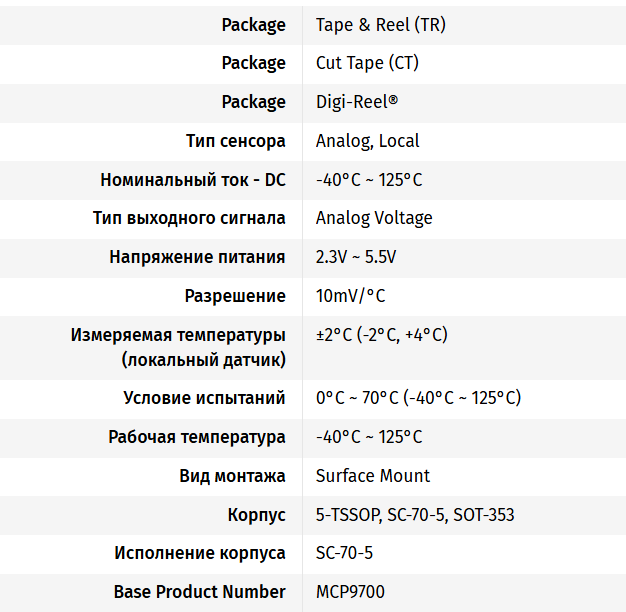Click the Tape & Reel (TR) value
Image resolution: width=626 pixels, height=612 pixels.
380,25
